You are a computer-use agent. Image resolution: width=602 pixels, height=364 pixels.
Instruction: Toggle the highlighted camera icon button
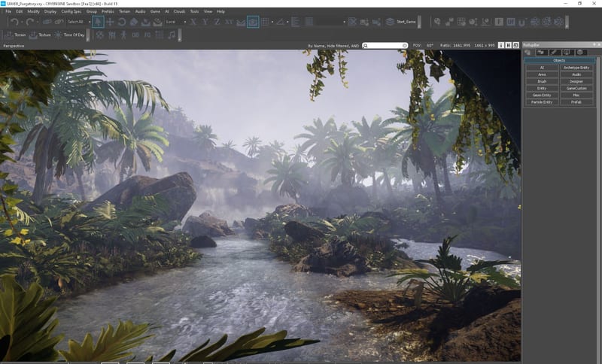253,22
